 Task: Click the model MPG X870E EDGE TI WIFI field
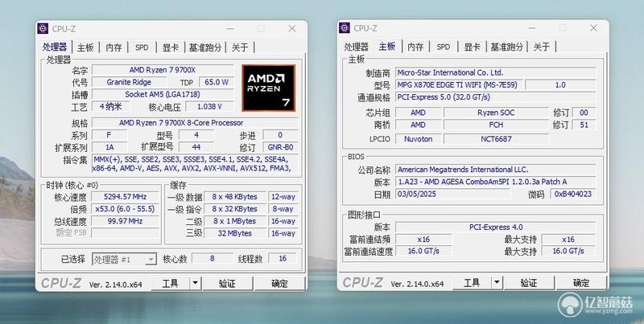click(459, 85)
